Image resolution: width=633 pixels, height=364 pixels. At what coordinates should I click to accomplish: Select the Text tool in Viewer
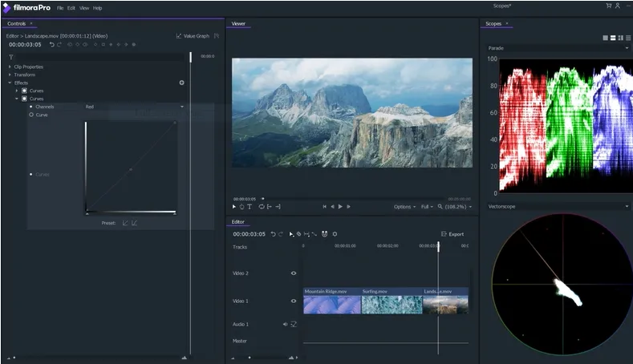pyautogui.click(x=250, y=207)
